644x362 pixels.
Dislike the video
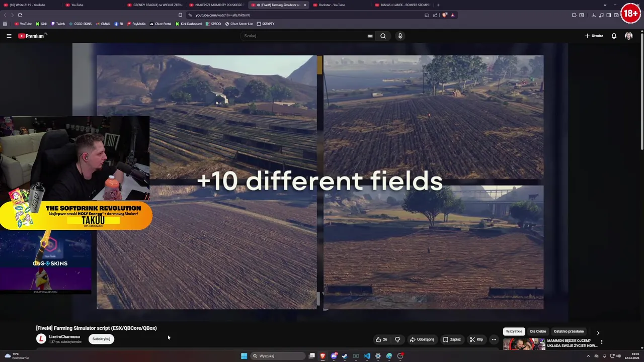click(x=397, y=339)
